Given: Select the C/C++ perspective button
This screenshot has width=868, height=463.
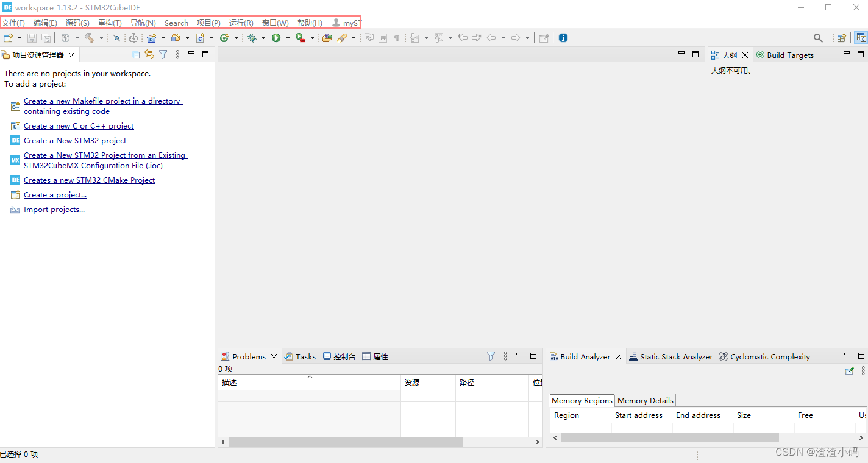Looking at the screenshot, I should [x=860, y=38].
